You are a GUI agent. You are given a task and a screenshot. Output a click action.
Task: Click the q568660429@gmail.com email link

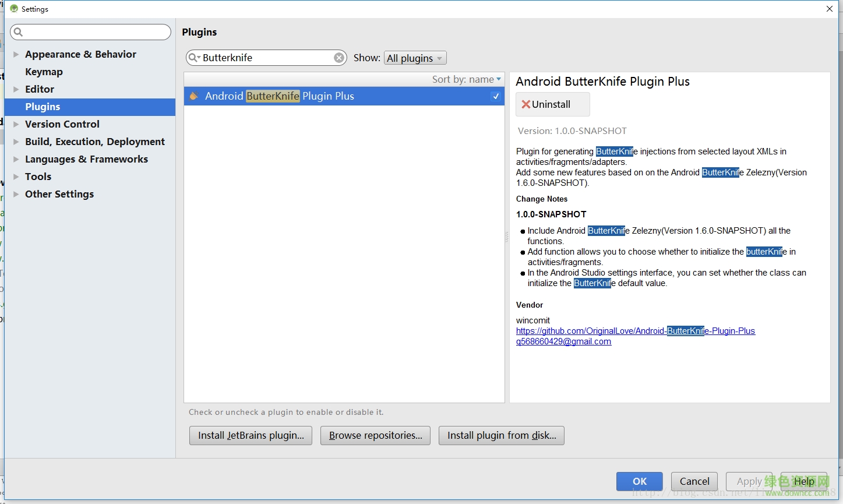pyautogui.click(x=563, y=341)
